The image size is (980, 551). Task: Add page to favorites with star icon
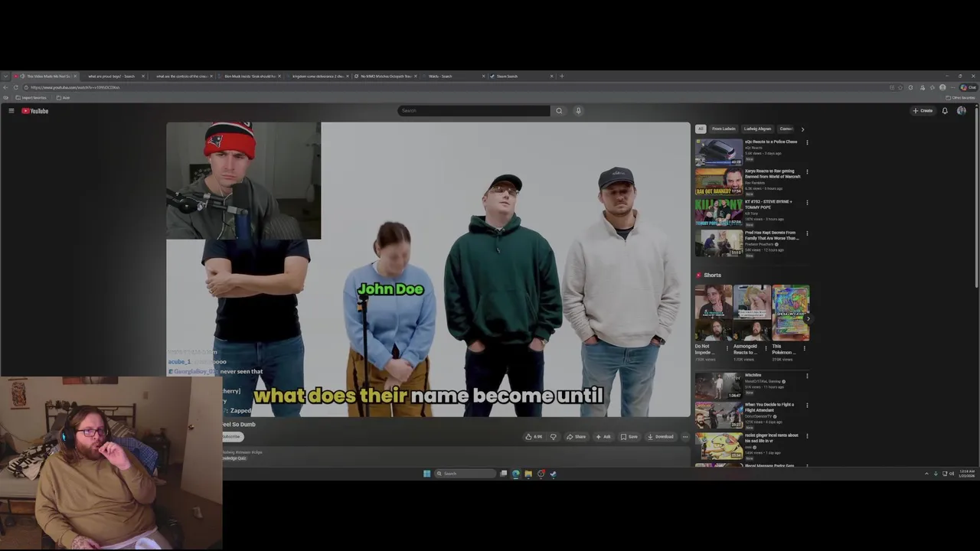pos(900,87)
